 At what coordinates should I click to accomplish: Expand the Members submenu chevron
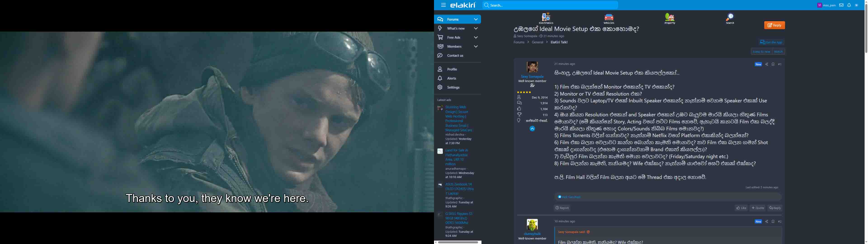(476, 47)
